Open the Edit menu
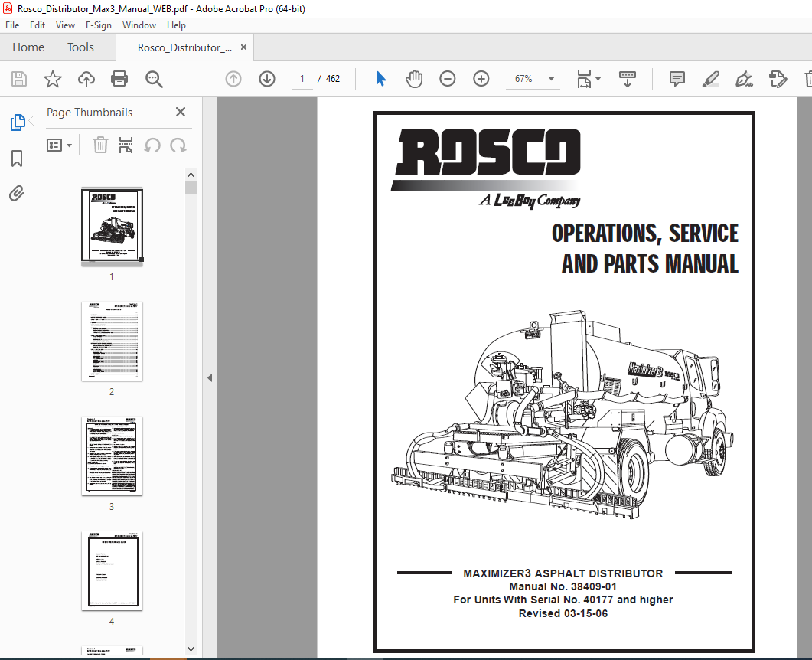Screen dimensions: 812x660 tap(38, 25)
